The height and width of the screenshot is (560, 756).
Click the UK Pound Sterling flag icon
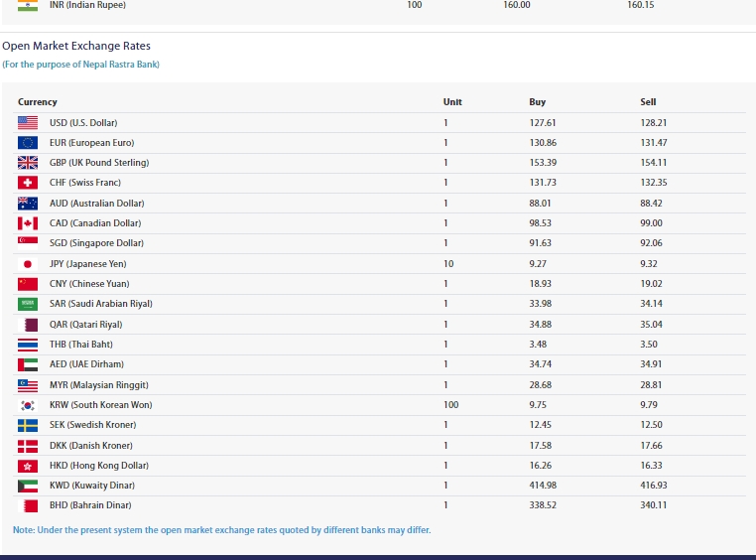coord(28,163)
